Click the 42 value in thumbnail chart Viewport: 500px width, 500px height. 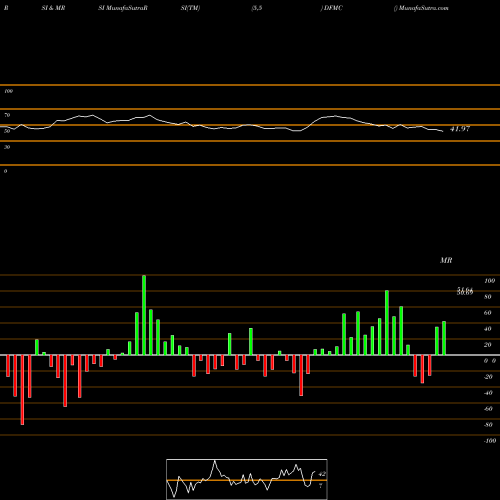tap(322, 473)
